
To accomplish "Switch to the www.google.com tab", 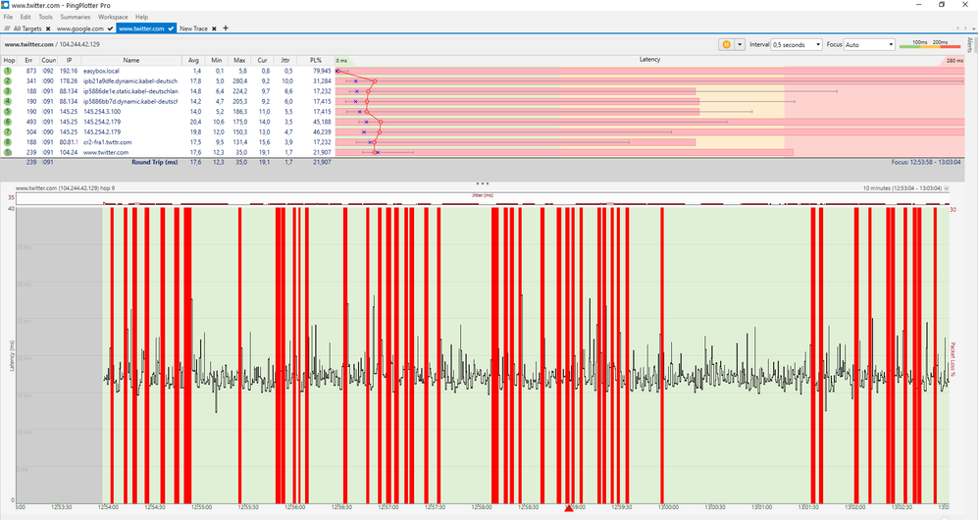I will pos(79,28).
